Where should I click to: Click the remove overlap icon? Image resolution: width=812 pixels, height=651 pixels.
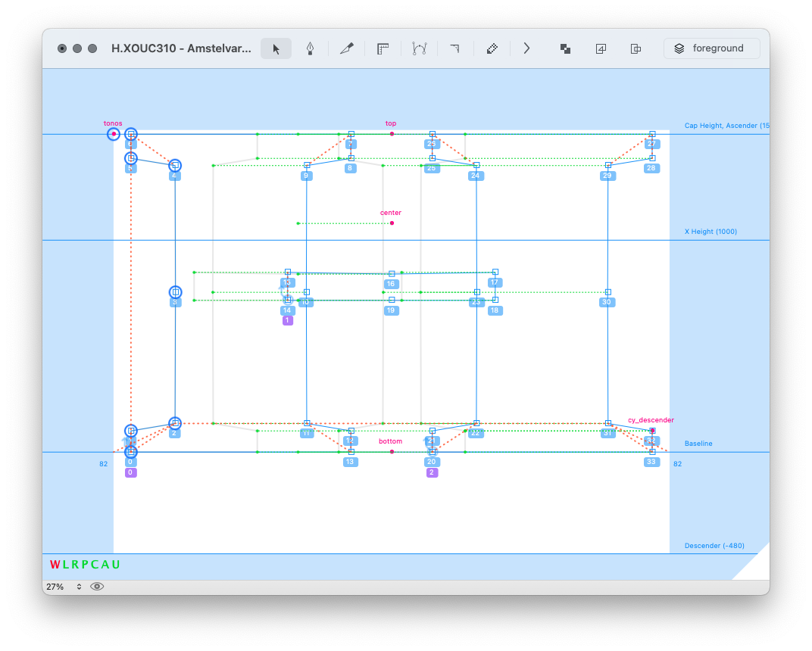pos(565,48)
